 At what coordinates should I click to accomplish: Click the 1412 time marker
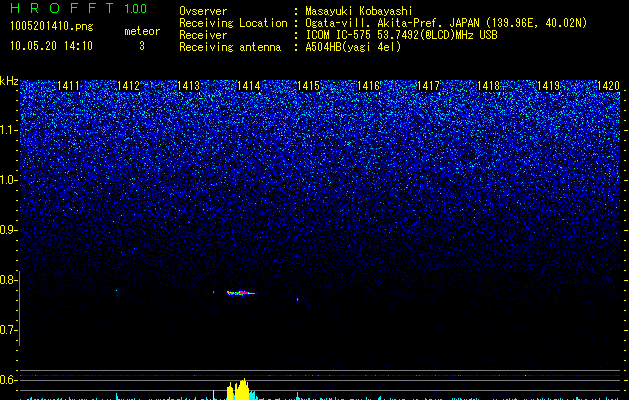(128, 86)
